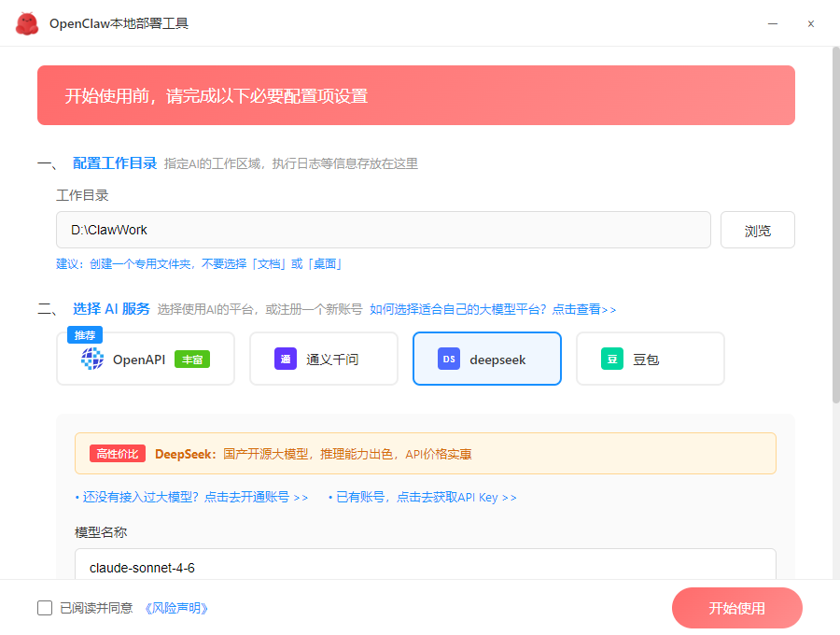
Task: Select the 通义千问 service card
Action: tap(324, 359)
